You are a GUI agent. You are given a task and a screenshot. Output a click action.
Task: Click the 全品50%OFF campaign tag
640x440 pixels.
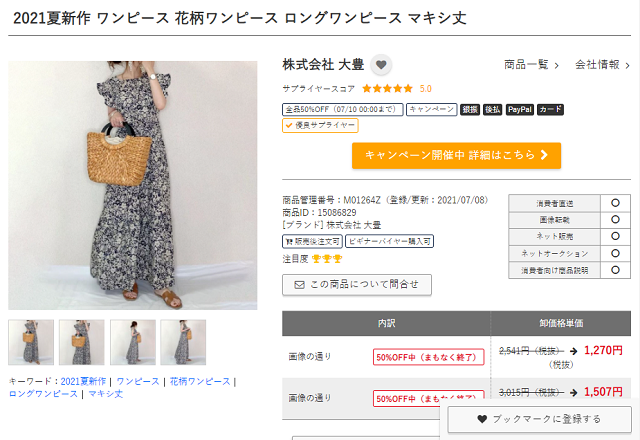(342, 109)
